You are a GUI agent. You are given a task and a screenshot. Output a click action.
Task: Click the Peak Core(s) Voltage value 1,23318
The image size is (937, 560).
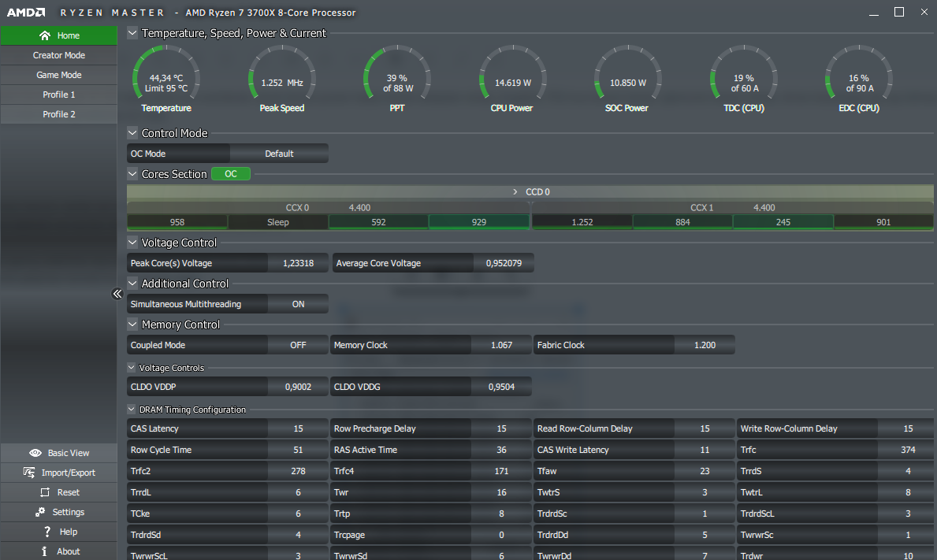(298, 263)
